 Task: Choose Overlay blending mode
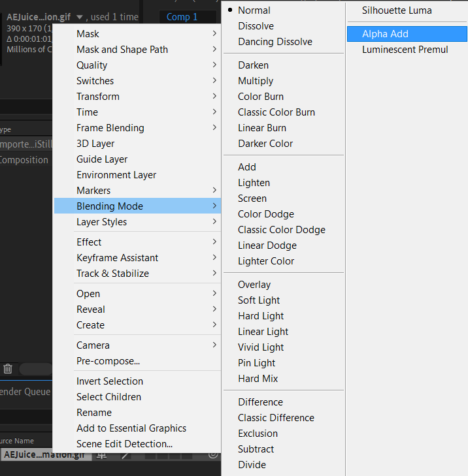254,285
